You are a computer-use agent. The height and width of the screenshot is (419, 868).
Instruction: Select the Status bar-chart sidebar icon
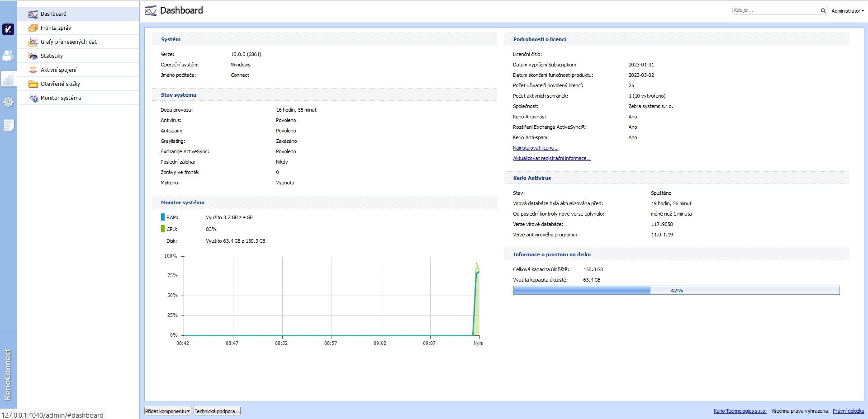[x=8, y=79]
